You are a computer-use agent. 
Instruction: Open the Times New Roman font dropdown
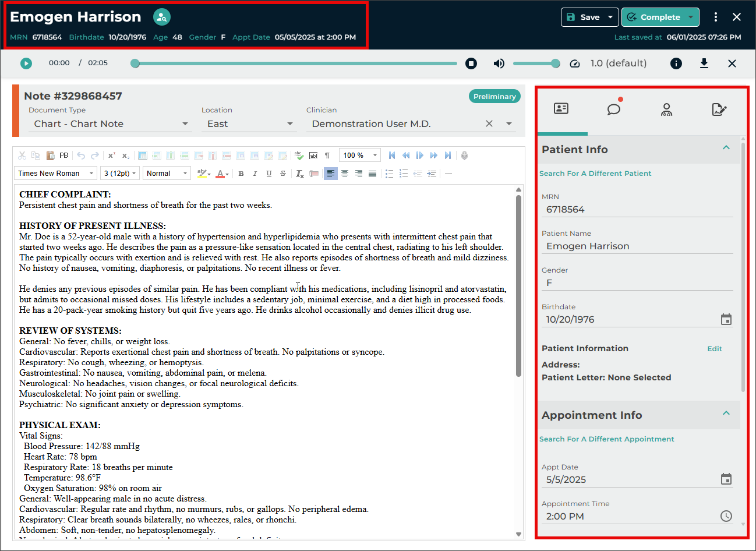55,174
